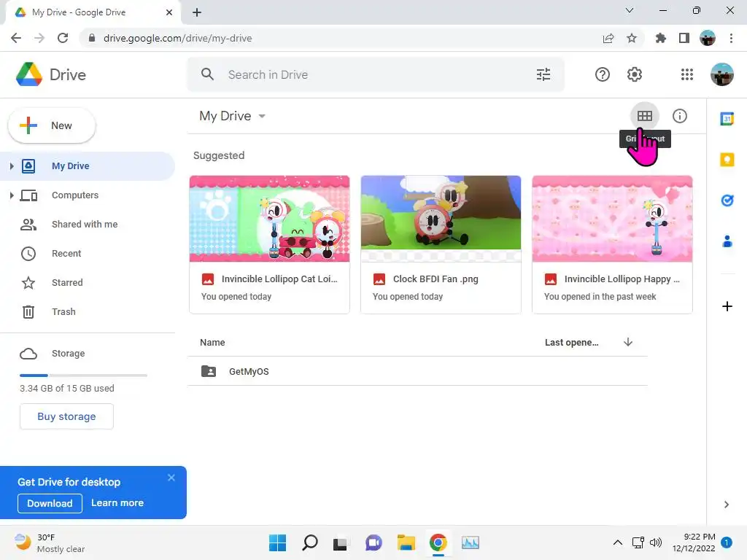Download Drive for desktop

click(x=50, y=503)
